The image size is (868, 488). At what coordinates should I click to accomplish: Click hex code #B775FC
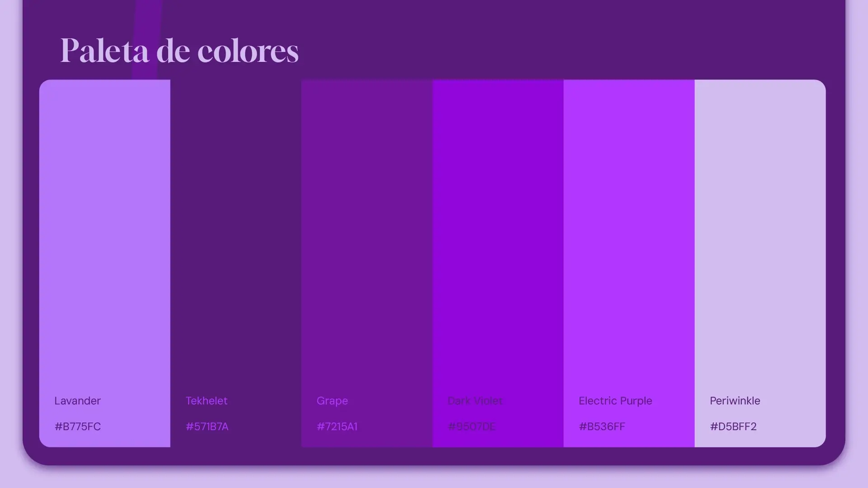pyautogui.click(x=77, y=427)
